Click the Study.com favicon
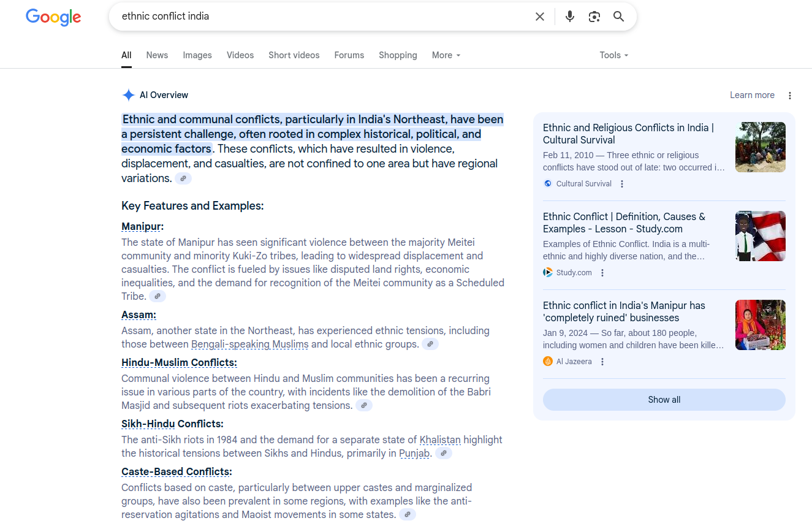Image resolution: width=812 pixels, height=526 pixels. (x=548, y=272)
